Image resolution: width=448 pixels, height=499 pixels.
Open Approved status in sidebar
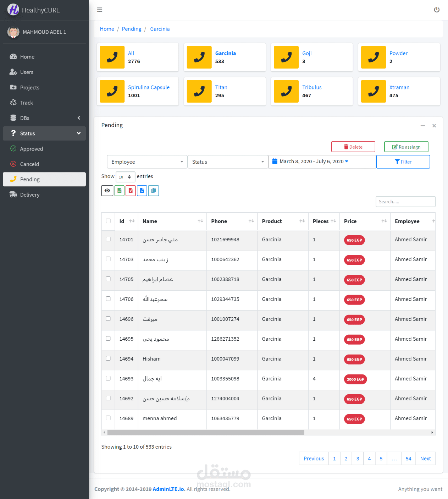coord(44,149)
